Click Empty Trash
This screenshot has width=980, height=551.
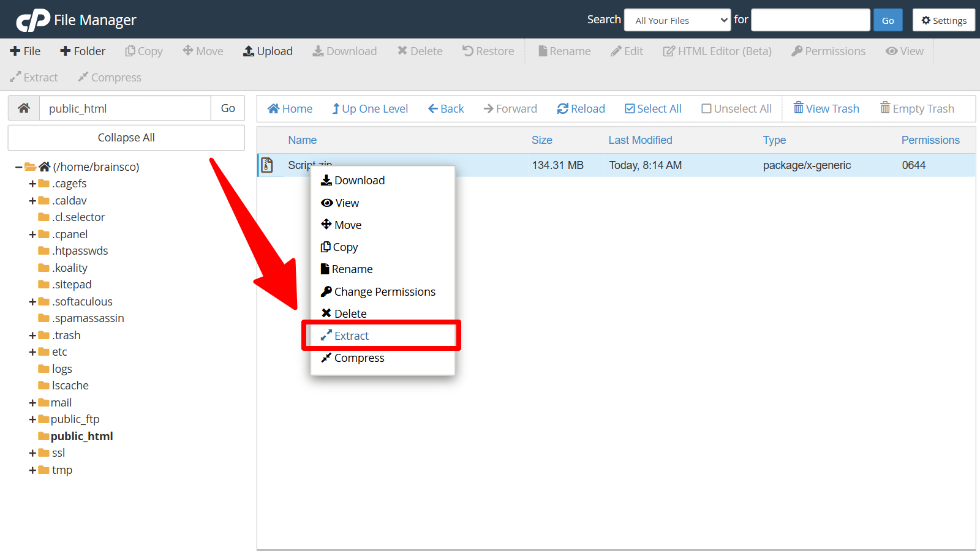917,108
